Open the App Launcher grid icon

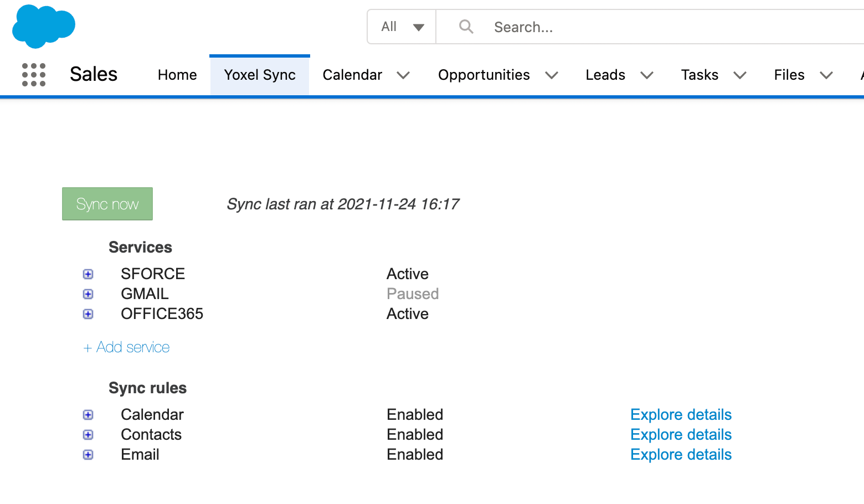34,75
